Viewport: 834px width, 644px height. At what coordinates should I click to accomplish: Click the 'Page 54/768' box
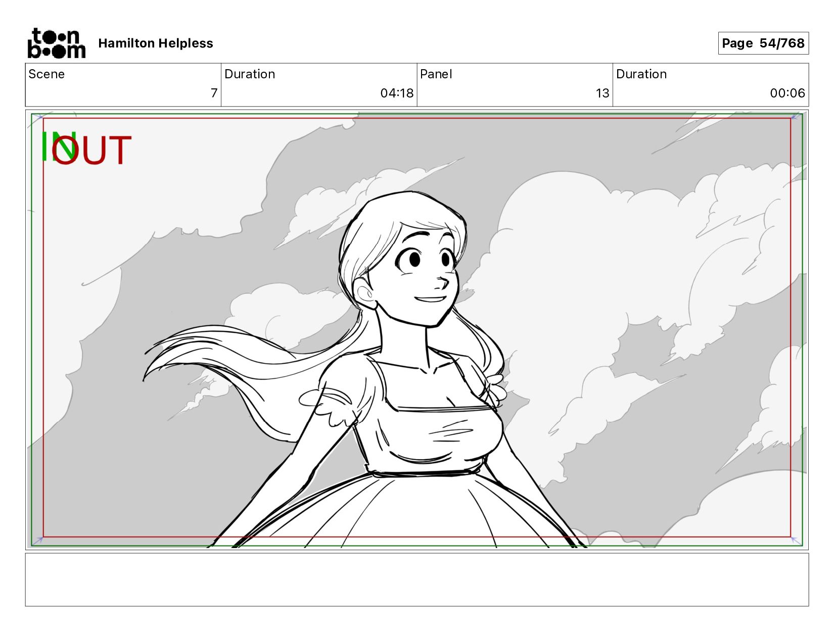pyautogui.click(x=763, y=43)
